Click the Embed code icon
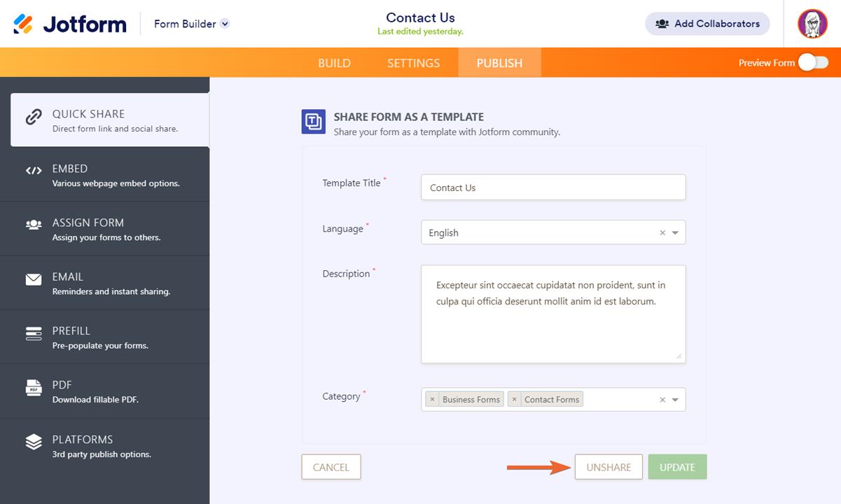 (34, 170)
